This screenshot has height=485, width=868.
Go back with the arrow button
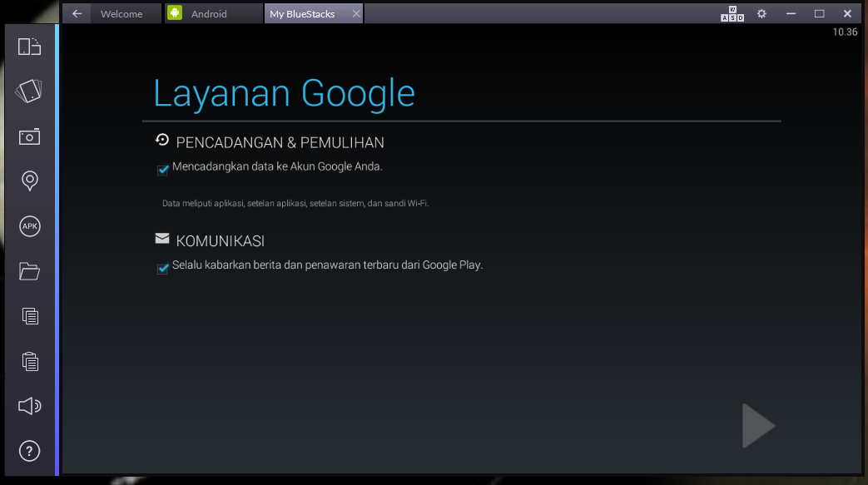pos(77,13)
